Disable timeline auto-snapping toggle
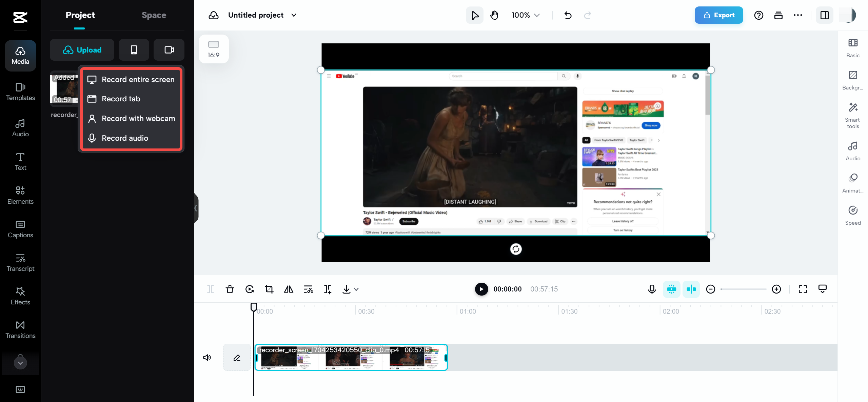The width and height of the screenshot is (868, 402). 671,289
